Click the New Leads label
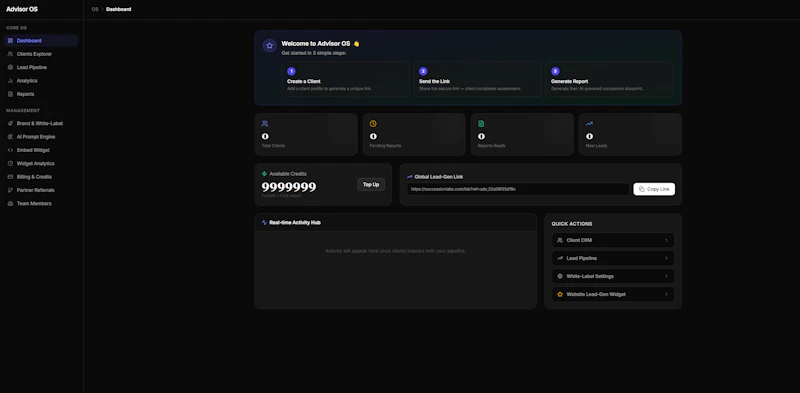The width and height of the screenshot is (800, 393). (596, 145)
